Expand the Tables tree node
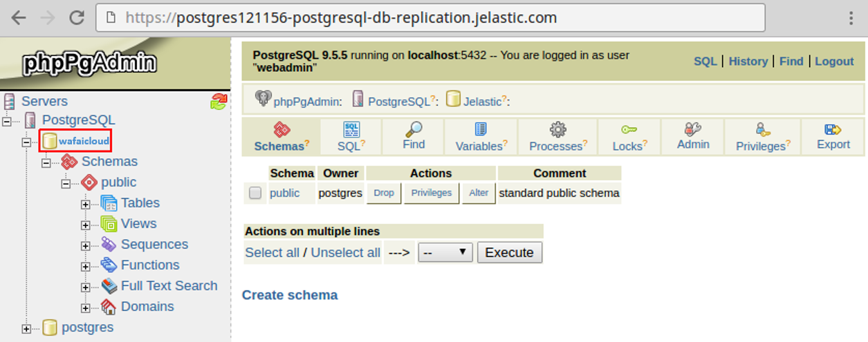 pos(86,205)
